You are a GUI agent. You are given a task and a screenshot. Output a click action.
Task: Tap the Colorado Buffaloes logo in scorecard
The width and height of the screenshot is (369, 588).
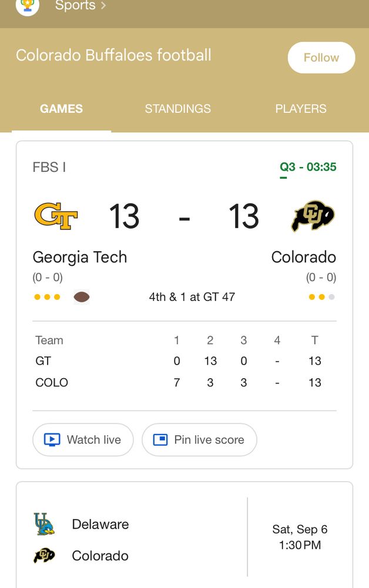[x=313, y=216]
